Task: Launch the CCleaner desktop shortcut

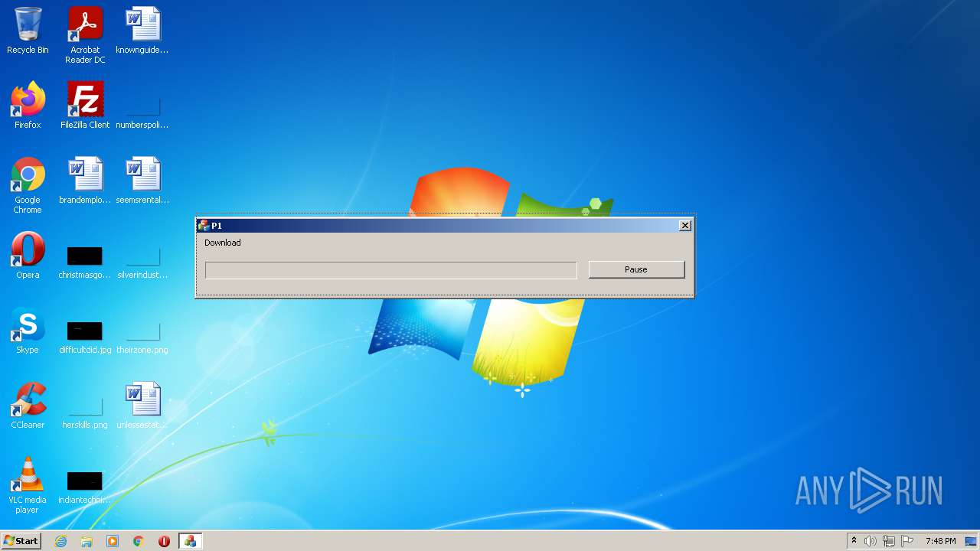Action: tap(28, 406)
